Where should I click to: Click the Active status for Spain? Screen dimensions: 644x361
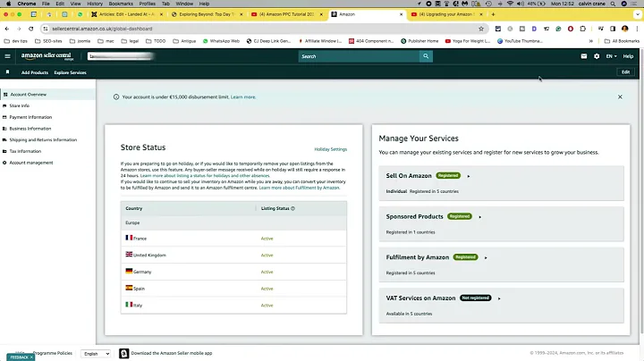[x=267, y=289]
